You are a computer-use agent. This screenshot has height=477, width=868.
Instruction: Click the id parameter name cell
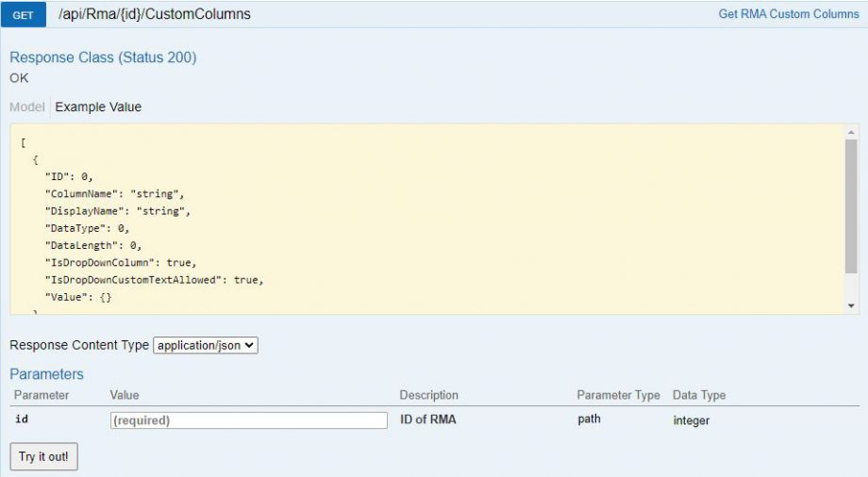(22, 419)
